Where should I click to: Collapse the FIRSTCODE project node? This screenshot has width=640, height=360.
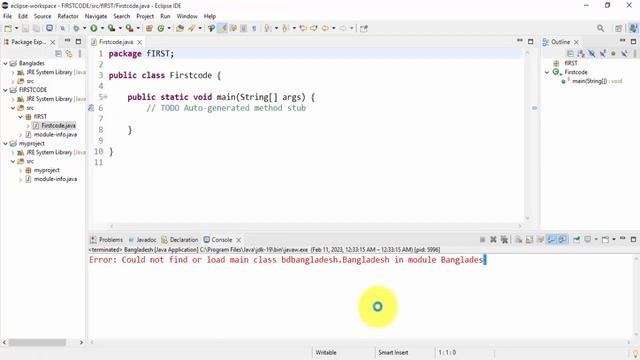[x=5, y=90]
